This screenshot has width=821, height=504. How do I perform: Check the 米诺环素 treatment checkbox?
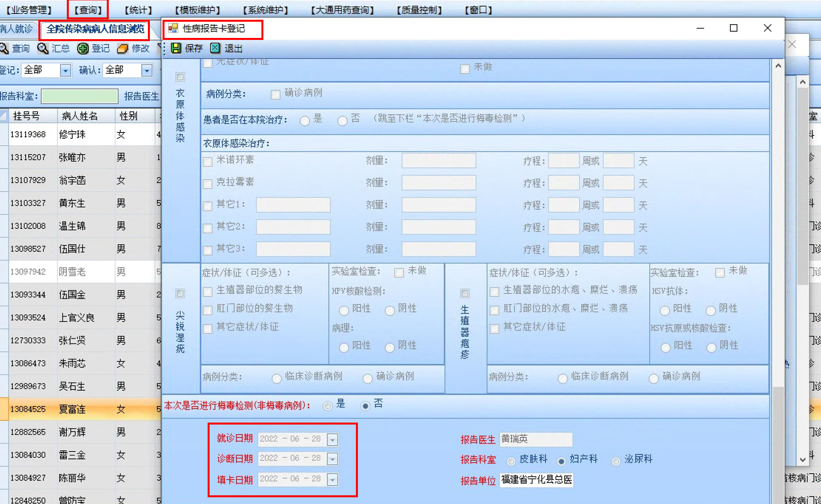coord(208,161)
